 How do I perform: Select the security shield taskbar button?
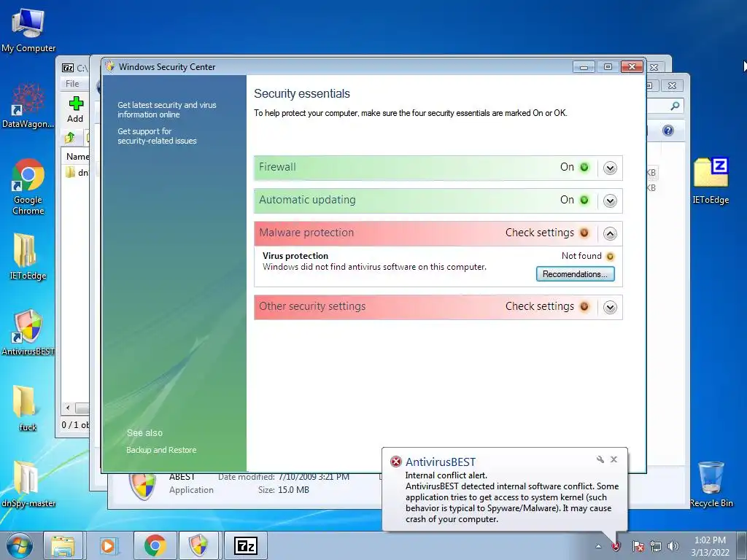(198, 545)
